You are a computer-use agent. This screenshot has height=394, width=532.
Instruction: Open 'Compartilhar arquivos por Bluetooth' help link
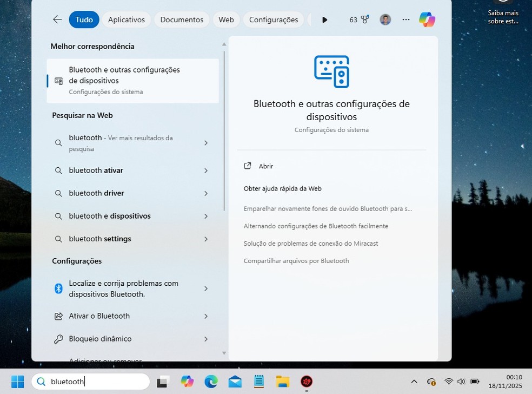[296, 261]
